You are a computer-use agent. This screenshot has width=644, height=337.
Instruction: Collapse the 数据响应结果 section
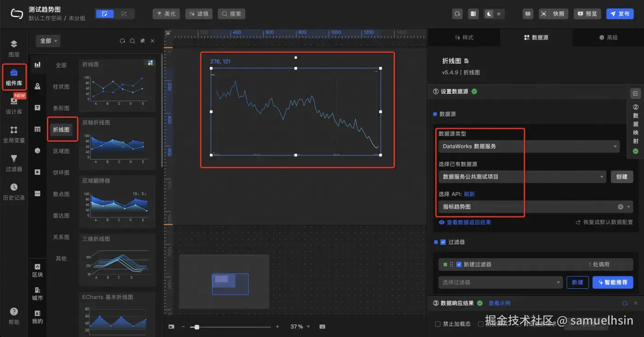pyautogui.click(x=636, y=303)
